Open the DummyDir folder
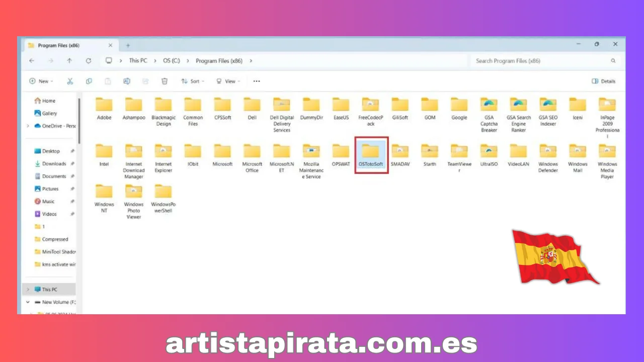Image resolution: width=644 pixels, height=362 pixels. 311,109
